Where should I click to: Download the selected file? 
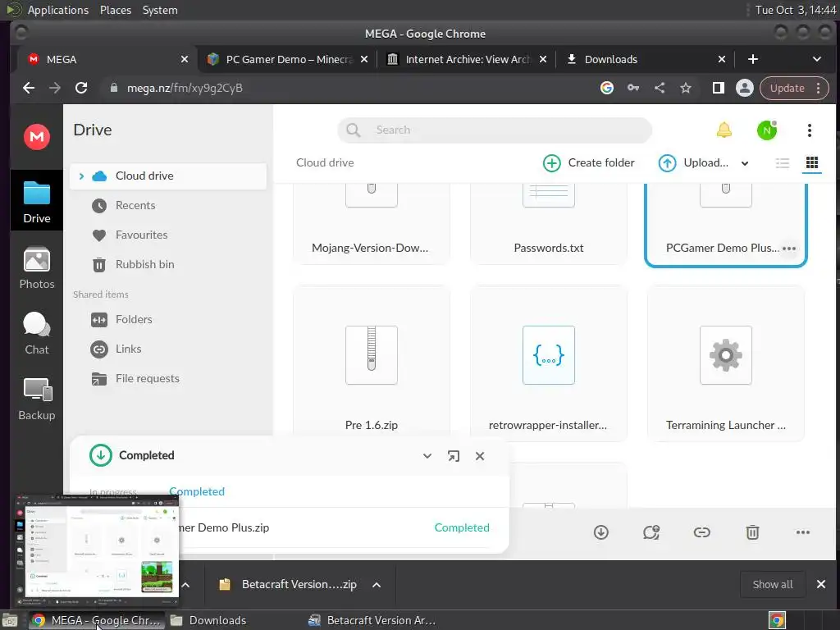(600, 532)
